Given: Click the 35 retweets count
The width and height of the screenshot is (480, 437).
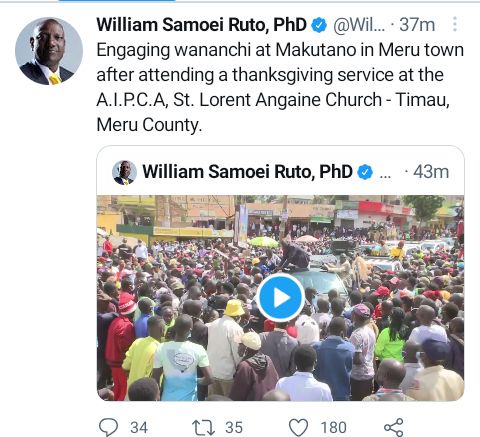Looking at the screenshot, I should pyautogui.click(x=234, y=428).
